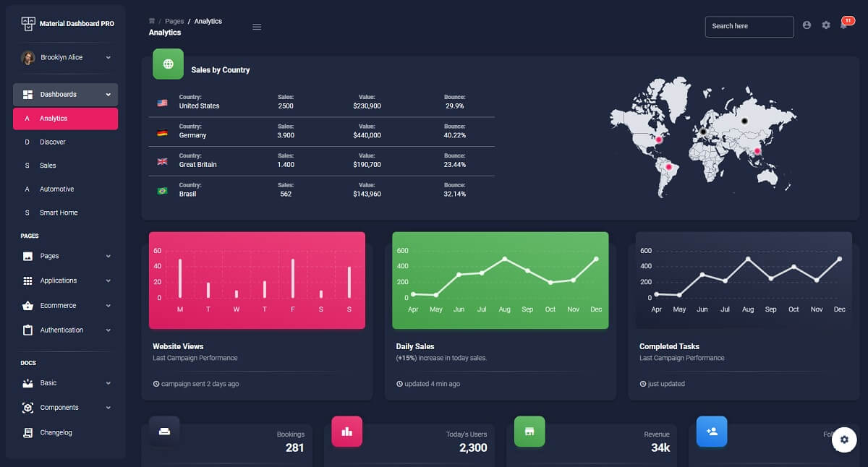Viewport: 868px width, 467px height.
Task: Click the green Revenue store icon
Action: [x=529, y=432]
